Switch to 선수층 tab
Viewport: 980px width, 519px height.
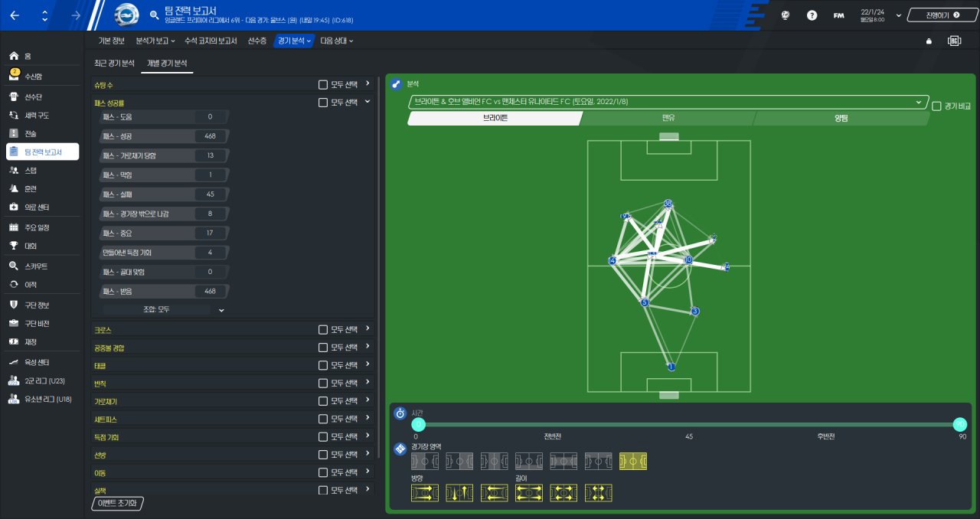click(x=257, y=41)
